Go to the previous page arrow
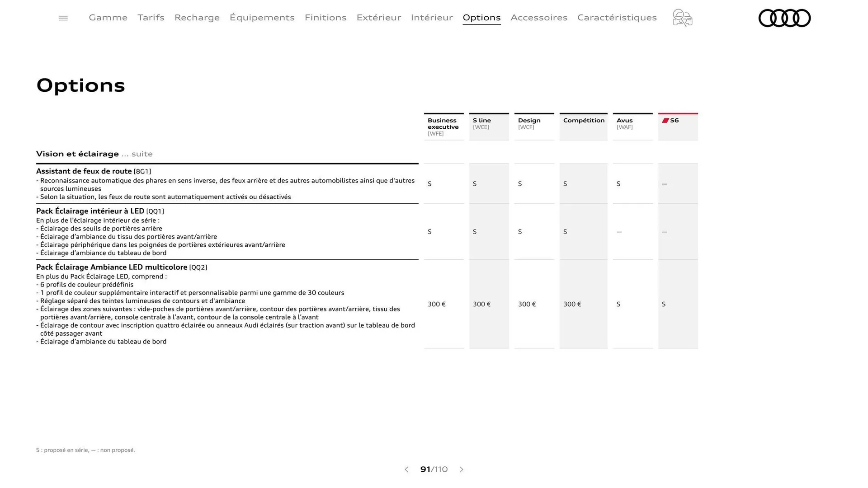 (406, 469)
